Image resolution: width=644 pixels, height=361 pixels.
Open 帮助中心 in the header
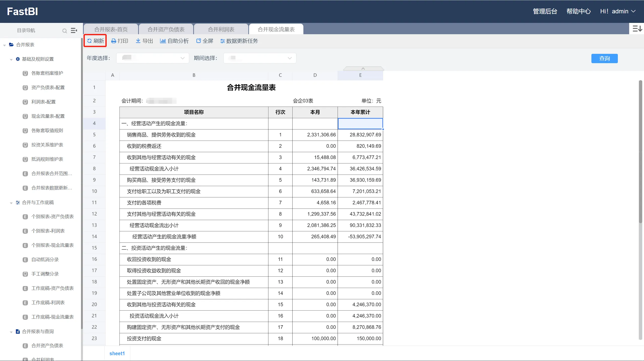pyautogui.click(x=579, y=11)
